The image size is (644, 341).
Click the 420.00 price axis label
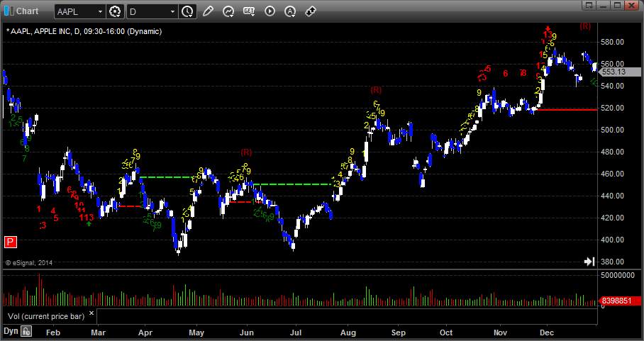coord(613,218)
